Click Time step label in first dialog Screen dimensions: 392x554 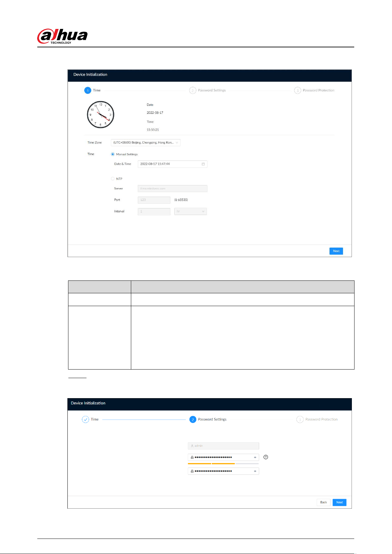(x=97, y=90)
